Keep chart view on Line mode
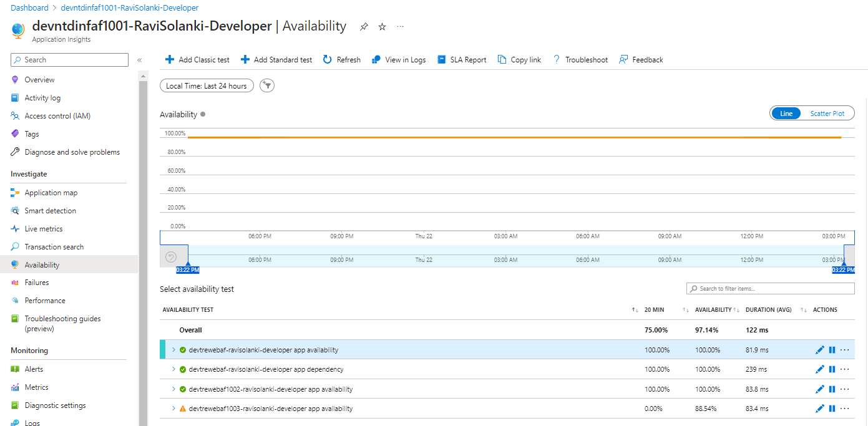 click(786, 113)
